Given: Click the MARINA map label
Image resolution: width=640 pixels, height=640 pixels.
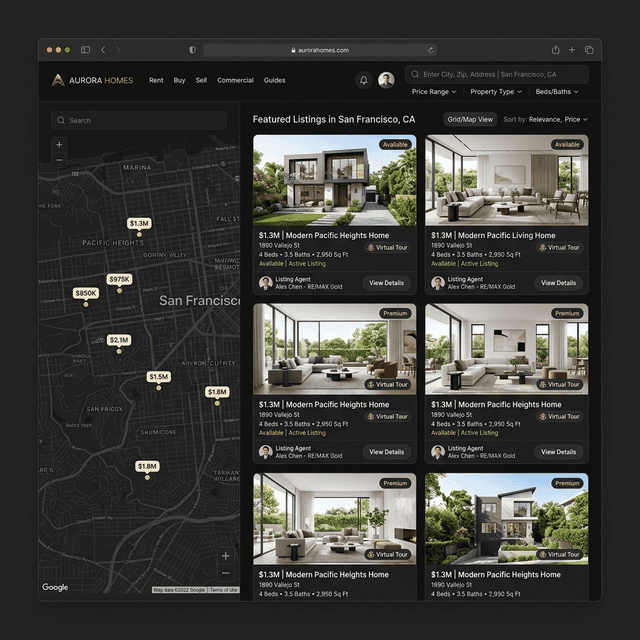Looking at the screenshot, I should [137, 167].
